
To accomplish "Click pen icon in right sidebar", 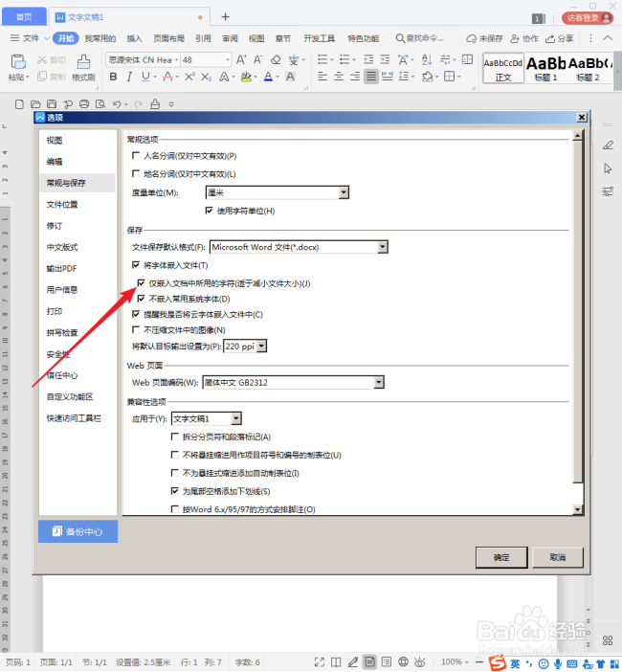I will [608, 146].
